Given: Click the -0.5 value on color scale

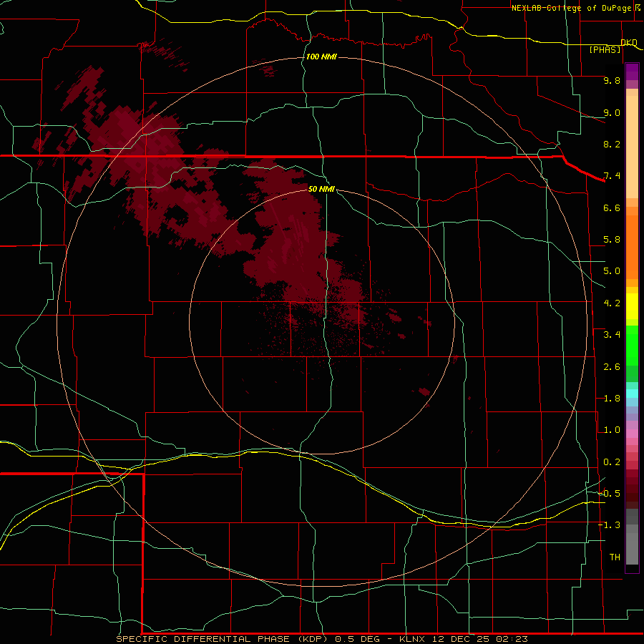Looking at the screenshot, I should pyautogui.click(x=609, y=494).
